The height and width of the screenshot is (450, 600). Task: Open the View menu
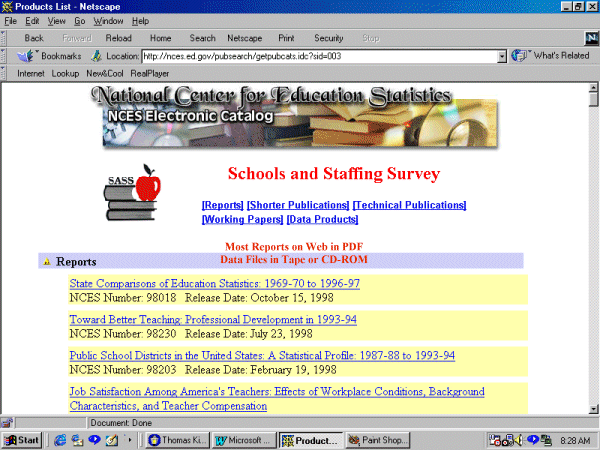pyautogui.click(x=56, y=20)
